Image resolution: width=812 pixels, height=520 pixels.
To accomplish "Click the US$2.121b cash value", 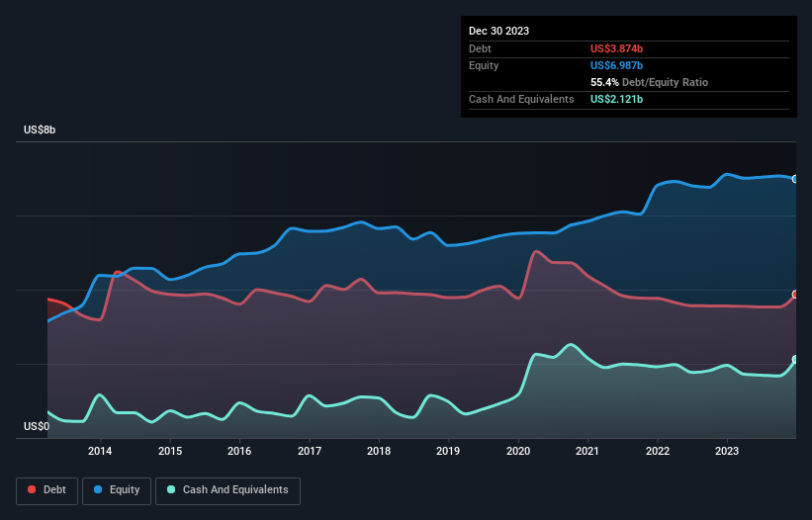I will [616, 99].
